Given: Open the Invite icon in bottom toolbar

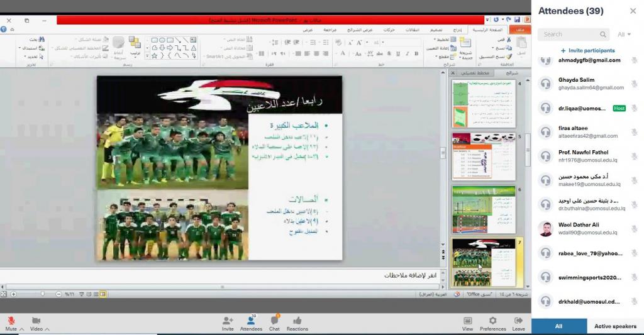Looking at the screenshot, I should click(228, 321).
